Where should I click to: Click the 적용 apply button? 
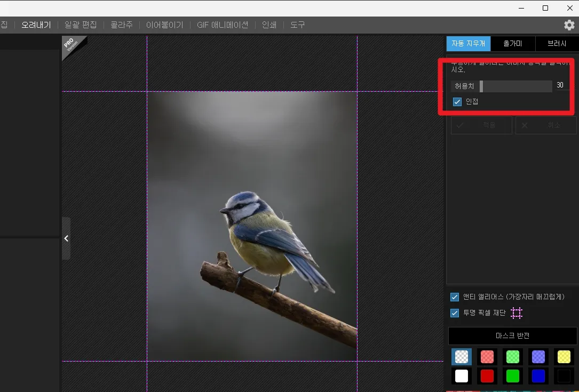coord(481,125)
